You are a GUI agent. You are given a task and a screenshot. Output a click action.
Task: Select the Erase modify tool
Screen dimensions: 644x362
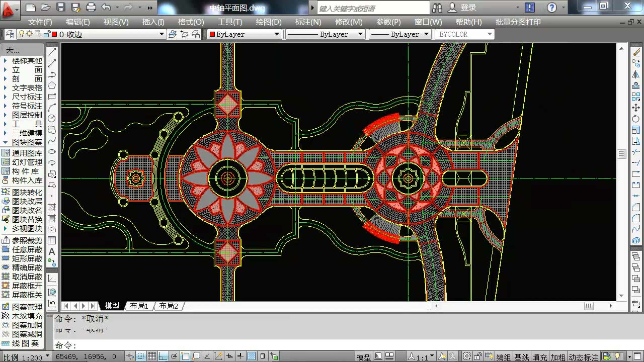[636, 52]
